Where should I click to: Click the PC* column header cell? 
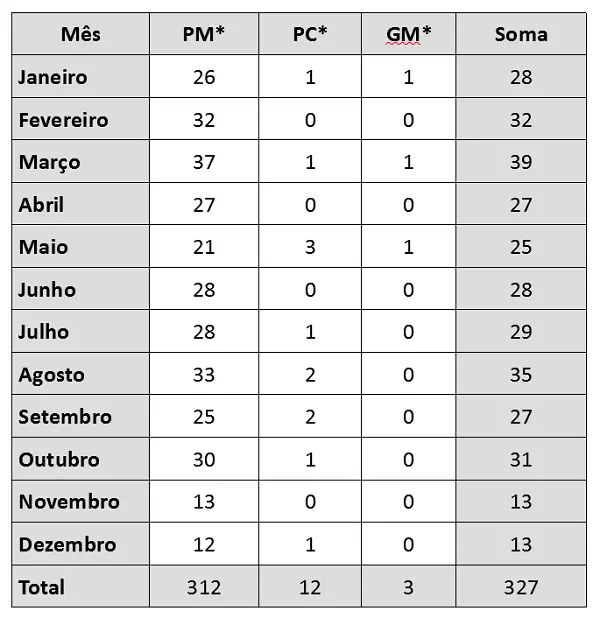pos(309,35)
